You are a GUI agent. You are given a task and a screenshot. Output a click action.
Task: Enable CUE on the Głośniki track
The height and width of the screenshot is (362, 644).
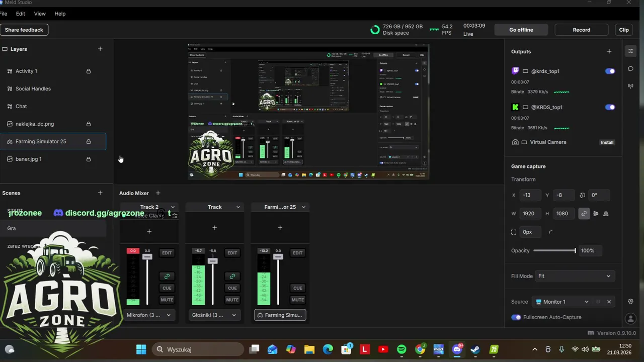click(x=232, y=288)
